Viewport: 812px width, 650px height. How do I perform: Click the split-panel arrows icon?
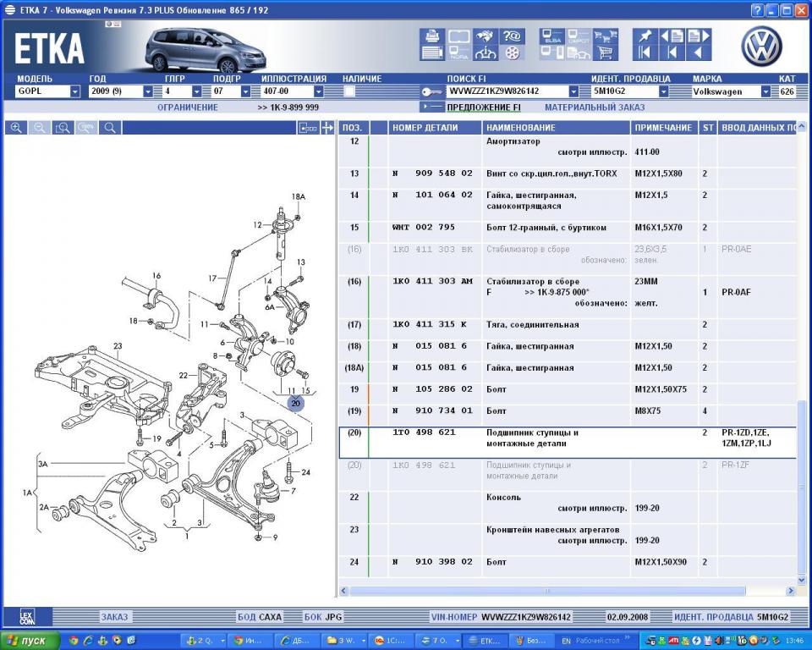[327, 128]
